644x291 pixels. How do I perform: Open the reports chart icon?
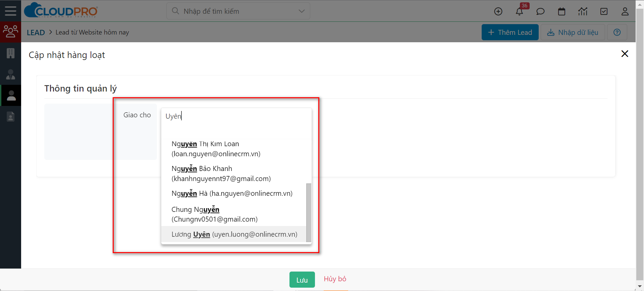tap(583, 11)
